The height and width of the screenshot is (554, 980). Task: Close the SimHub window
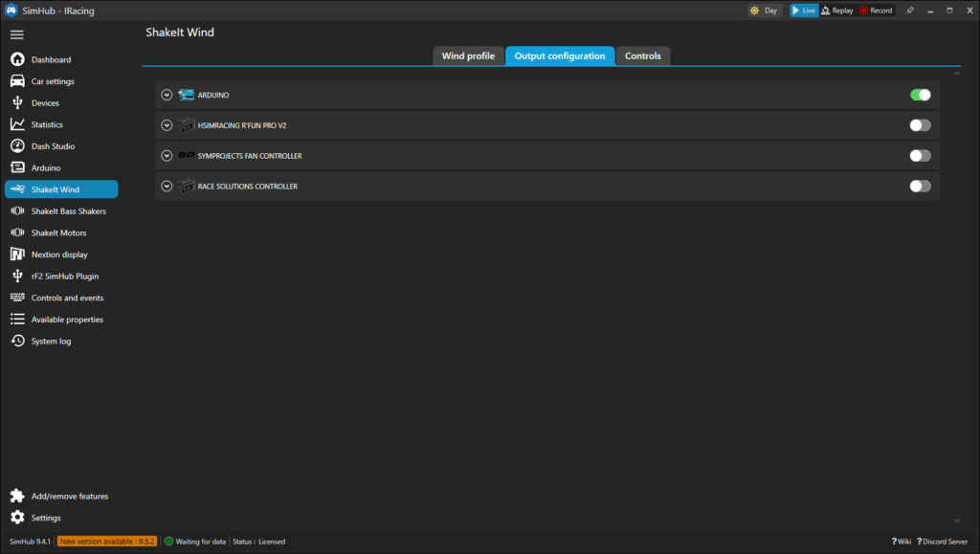[x=970, y=11]
